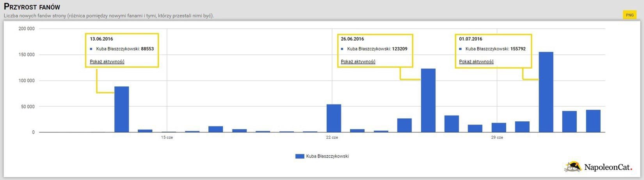
Task: Click the 26.06.2016 tooltip date
Action: point(352,39)
